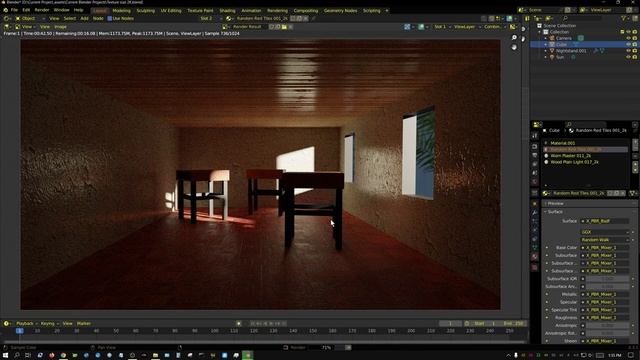
Task: Toggle viewport visibility eye for Cube
Action: (x=628, y=44)
